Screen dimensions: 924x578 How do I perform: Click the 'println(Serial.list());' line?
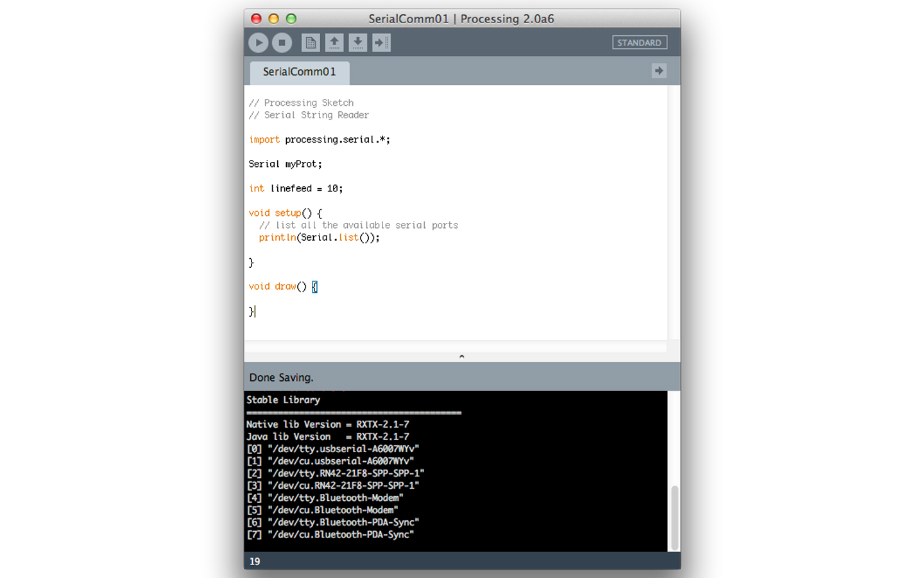(x=320, y=238)
